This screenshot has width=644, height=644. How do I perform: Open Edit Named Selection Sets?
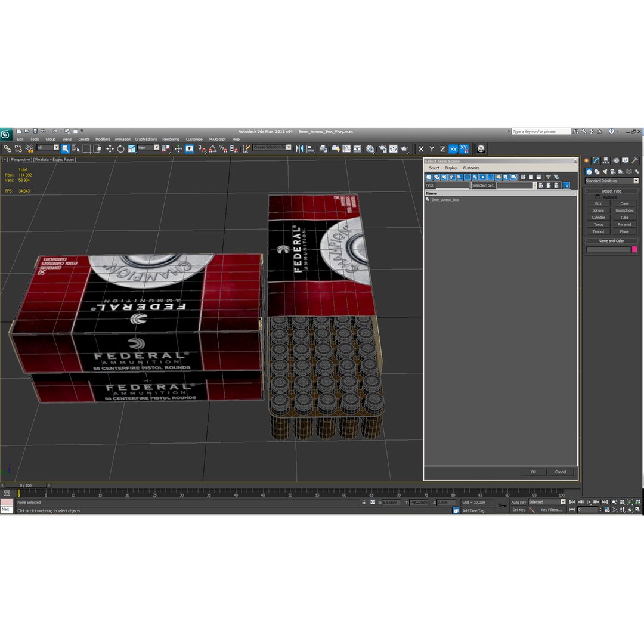(246, 148)
